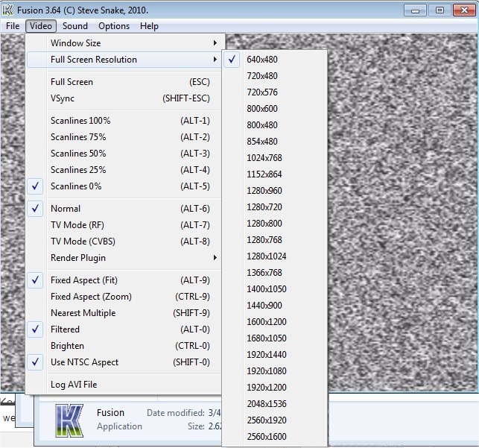
Task: Open the Help menu
Action: tap(149, 26)
